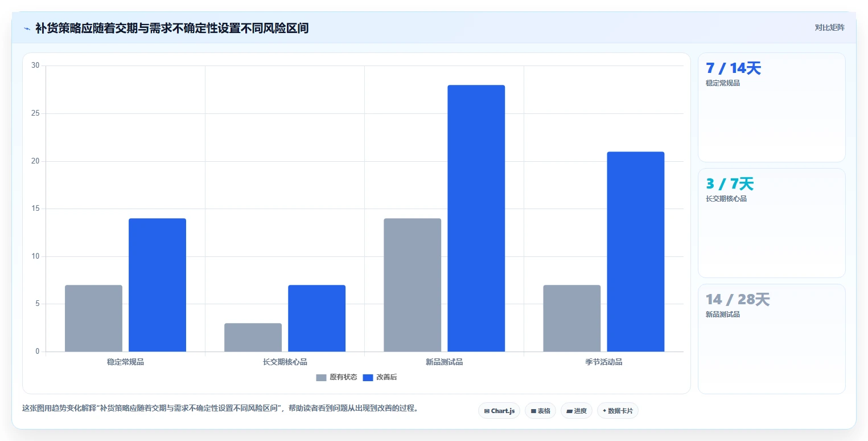Image resolution: width=868 pixels, height=441 pixels.
Task: Click the 长交期核心品 x-axis label
Action: coord(285,362)
